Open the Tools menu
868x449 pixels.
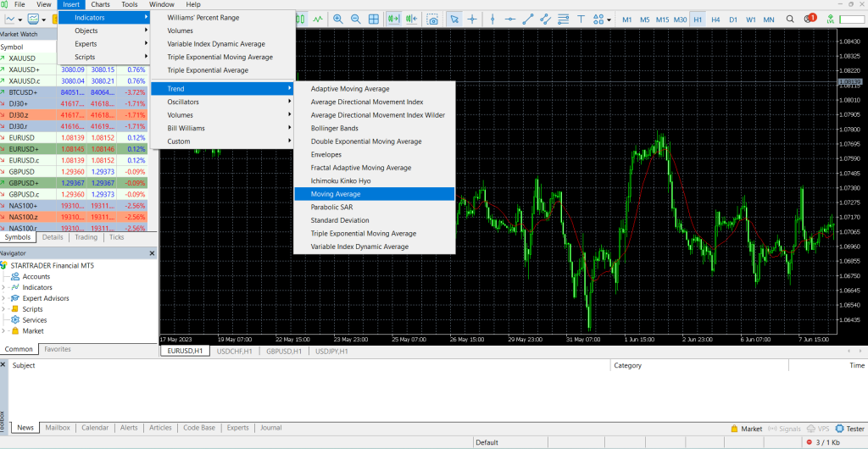[130, 4]
